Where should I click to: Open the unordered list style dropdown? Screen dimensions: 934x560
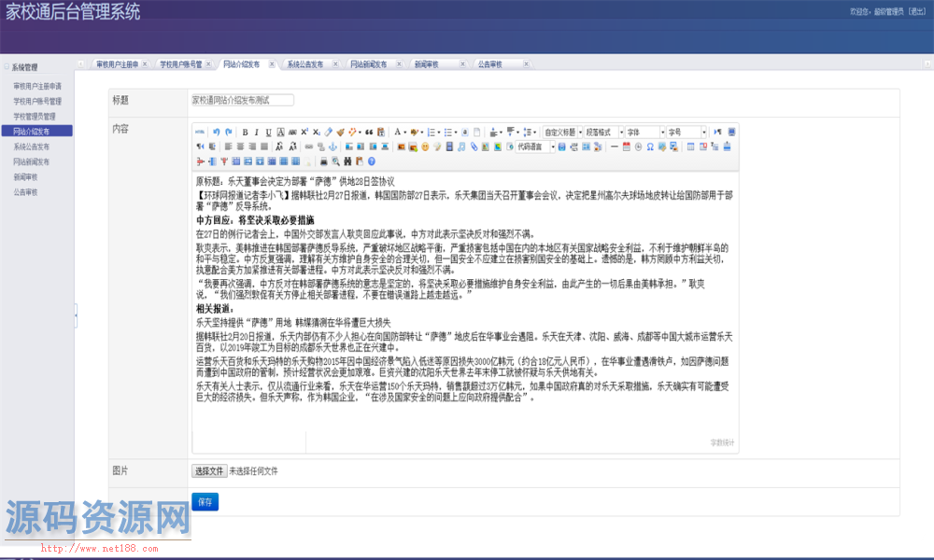point(456,133)
